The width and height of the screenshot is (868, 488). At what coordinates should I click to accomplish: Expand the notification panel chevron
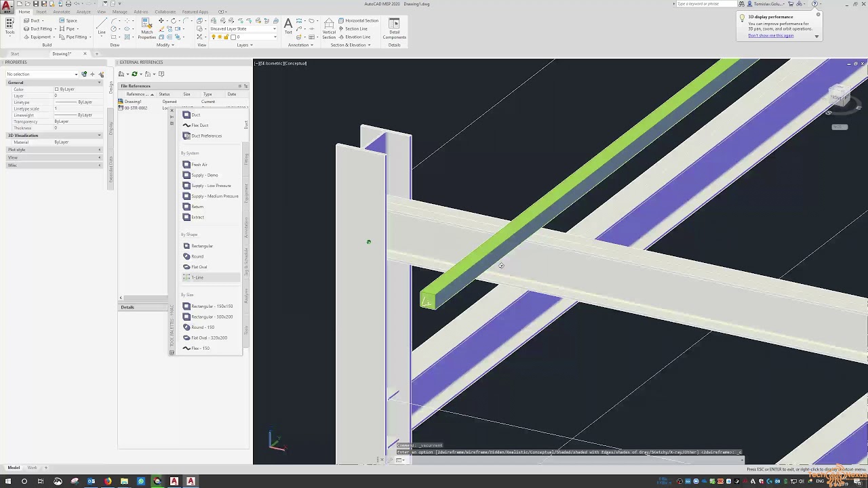(x=816, y=36)
